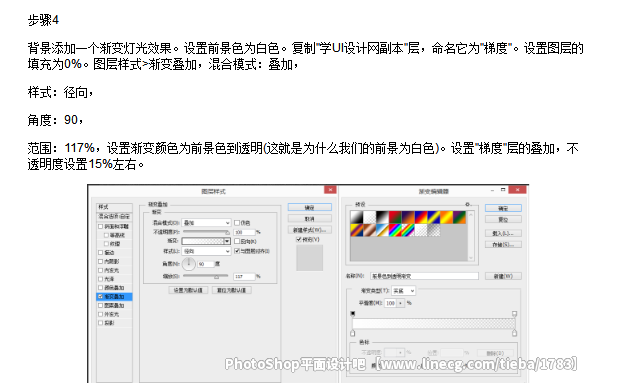Open the gradient presets gear menu
The width and height of the screenshot is (633, 383).
pos(467,205)
